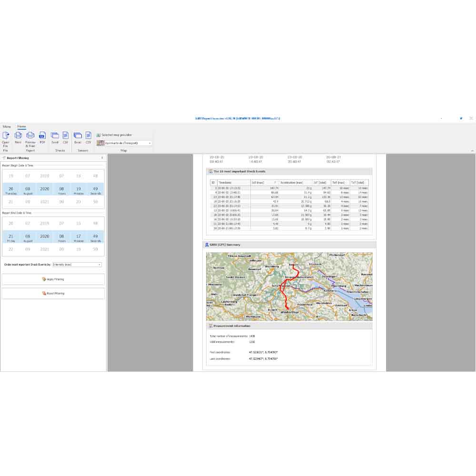This screenshot has height=476, width=476.
Task: Expand the 'Order most important Shock Events by' combo box
Action: (99, 265)
